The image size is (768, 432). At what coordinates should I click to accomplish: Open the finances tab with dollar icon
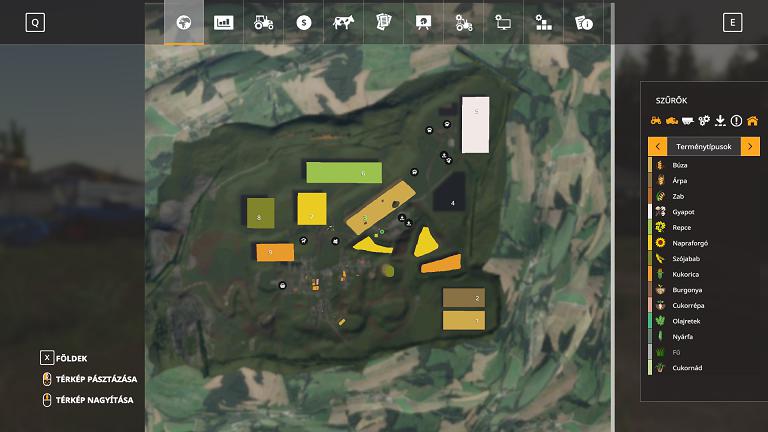[303, 22]
